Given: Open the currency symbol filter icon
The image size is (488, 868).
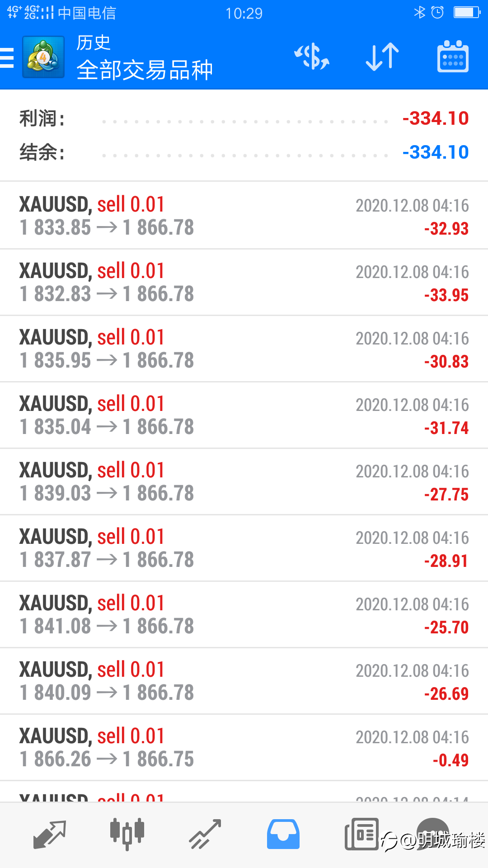Looking at the screenshot, I should [x=312, y=57].
